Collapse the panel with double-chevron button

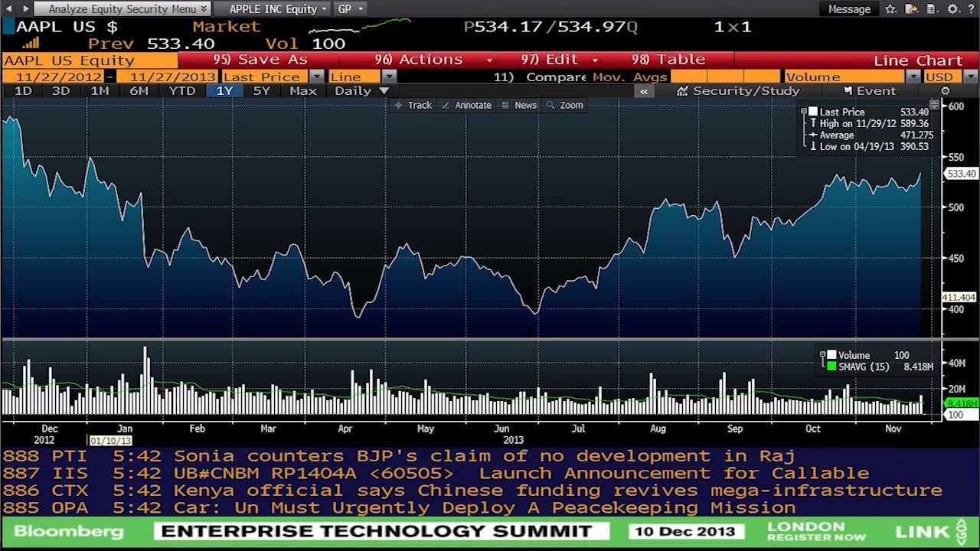[644, 91]
